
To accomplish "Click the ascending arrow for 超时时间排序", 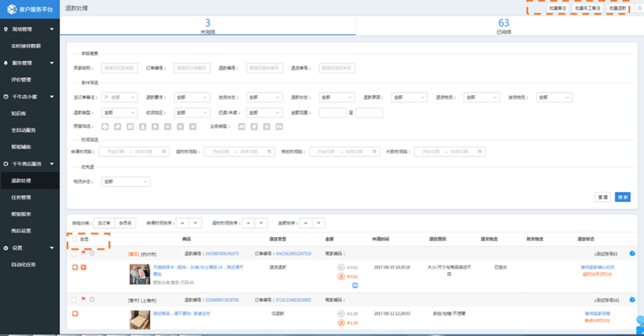I will coord(248,223).
